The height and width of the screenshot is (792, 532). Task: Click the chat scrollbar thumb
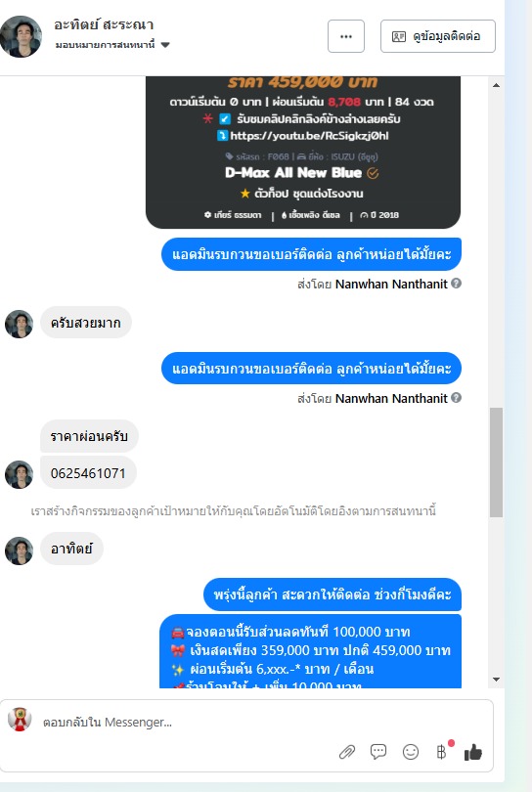coord(496,462)
